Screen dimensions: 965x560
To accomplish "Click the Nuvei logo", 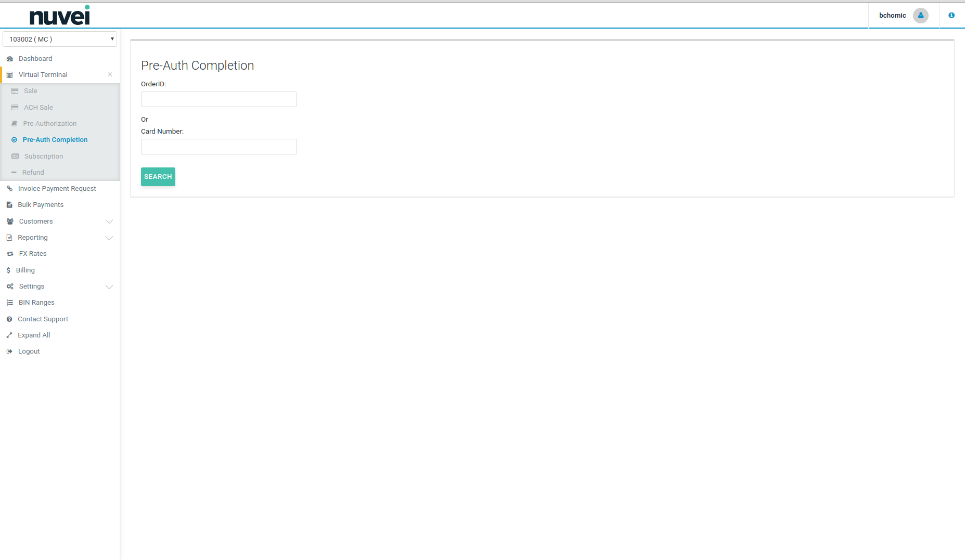I will (x=60, y=16).
